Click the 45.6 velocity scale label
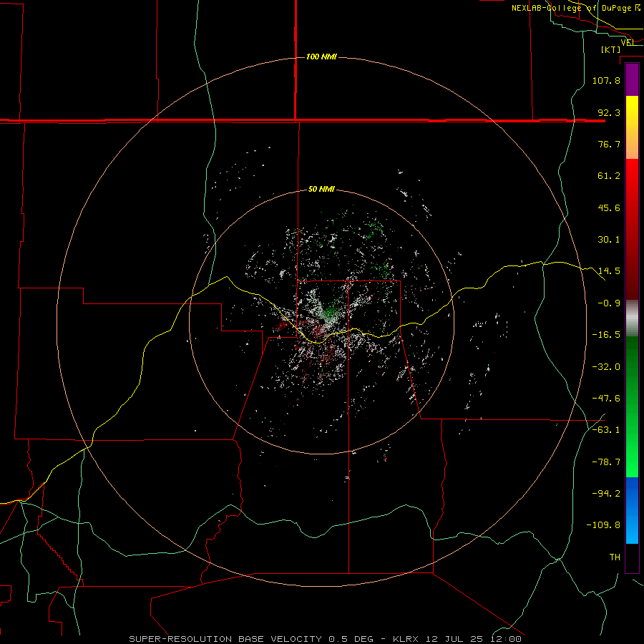 (609, 208)
